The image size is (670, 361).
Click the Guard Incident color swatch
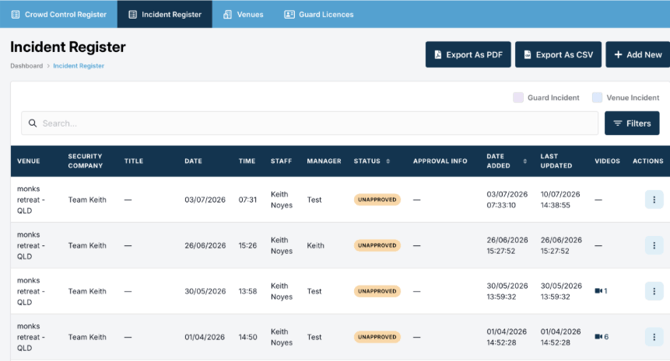coord(518,97)
